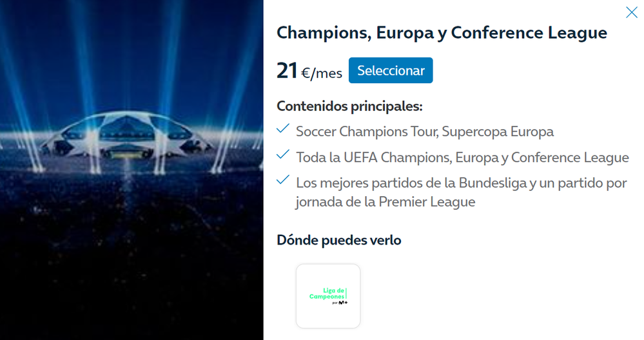Click the Champions, Europa y Conference League title
The image size is (644, 340).
442,33
